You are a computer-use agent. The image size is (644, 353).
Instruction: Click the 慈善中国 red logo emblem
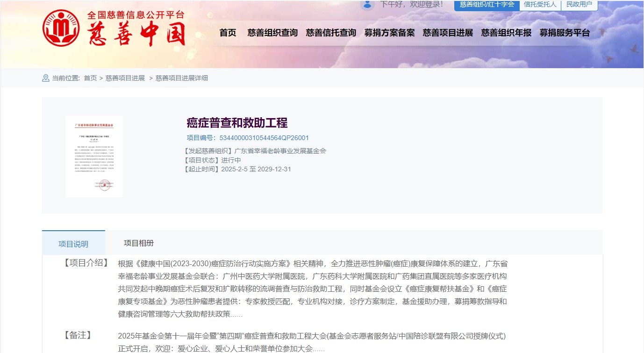click(61, 28)
